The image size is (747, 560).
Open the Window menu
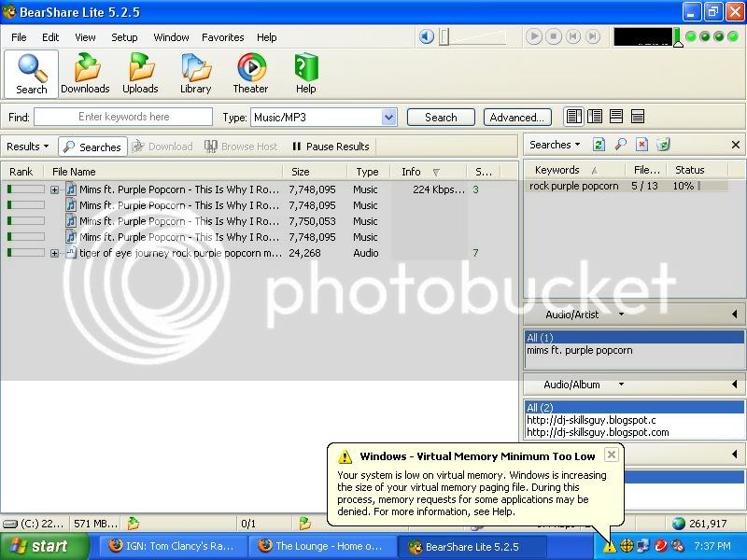(171, 37)
